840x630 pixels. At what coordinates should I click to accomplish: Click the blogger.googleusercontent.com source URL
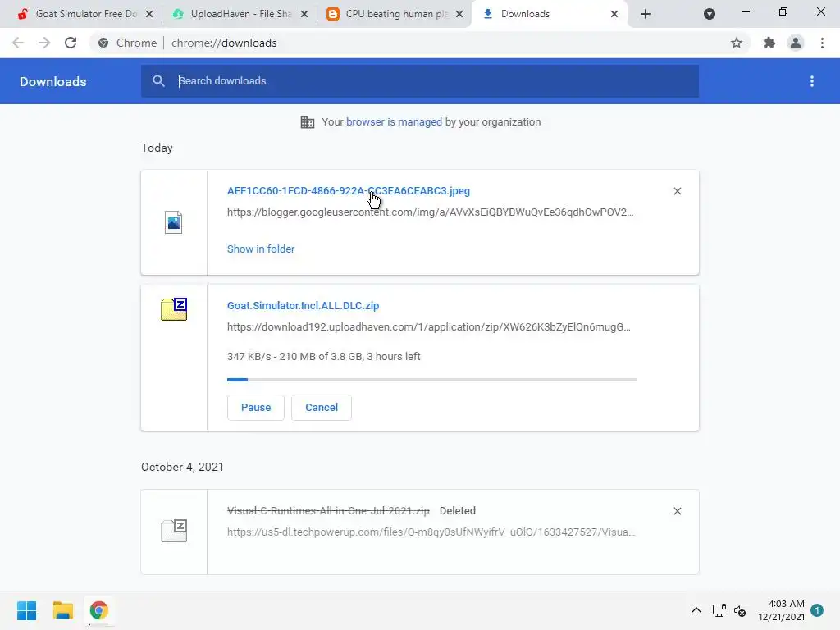430,212
